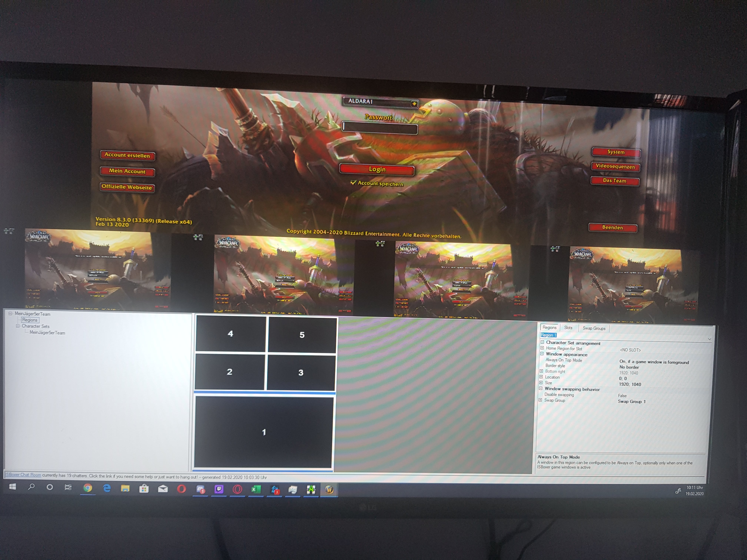Open Discord with notification badge
This screenshot has height=560, width=747.
tap(201, 489)
